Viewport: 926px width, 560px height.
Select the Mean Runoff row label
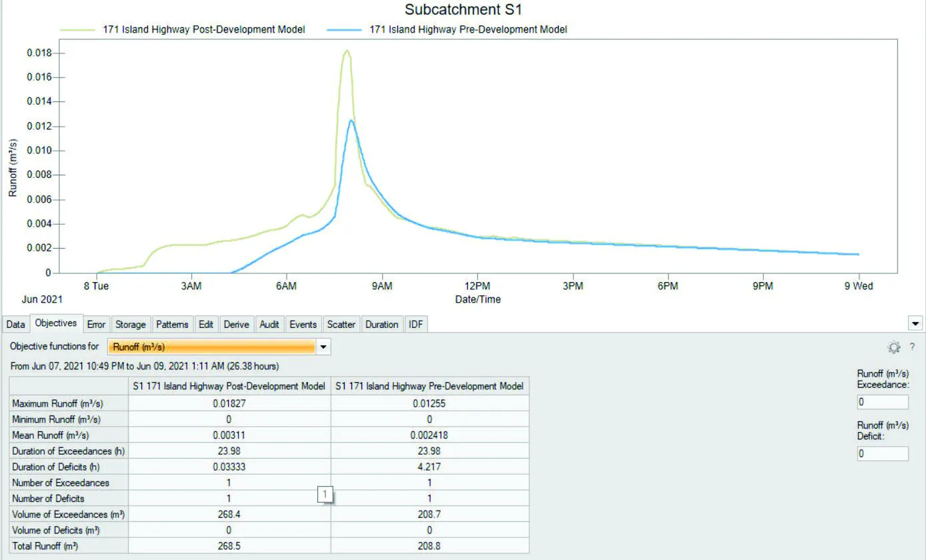pyautogui.click(x=68, y=435)
